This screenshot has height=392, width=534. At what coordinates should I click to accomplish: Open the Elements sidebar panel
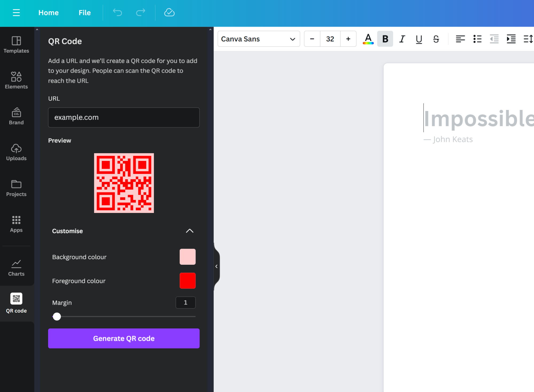point(16,80)
